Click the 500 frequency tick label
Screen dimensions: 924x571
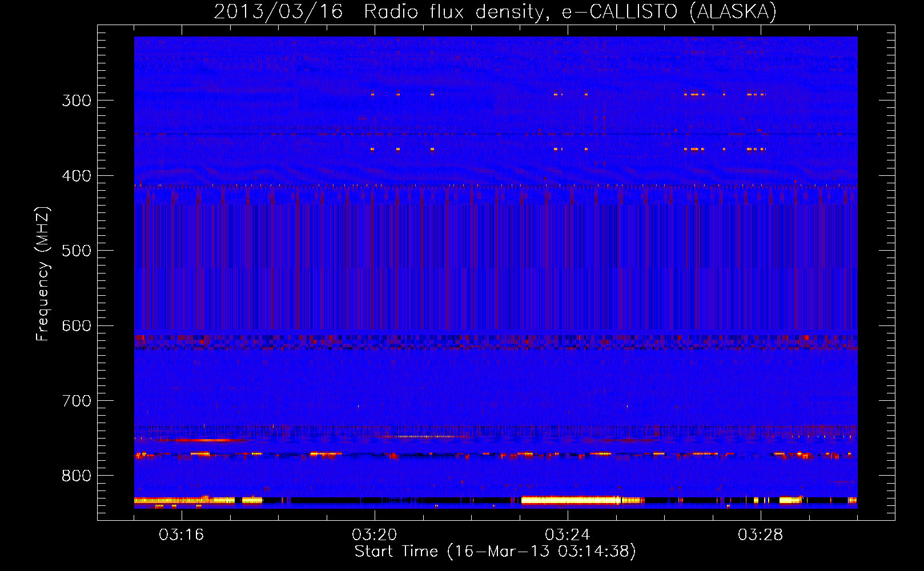coord(77,251)
